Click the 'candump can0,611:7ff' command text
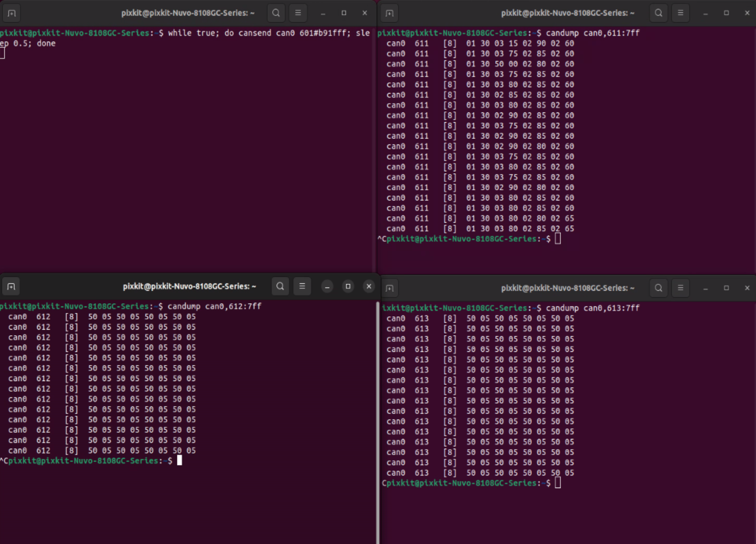This screenshot has width=756, height=544. [x=592, y=33]
